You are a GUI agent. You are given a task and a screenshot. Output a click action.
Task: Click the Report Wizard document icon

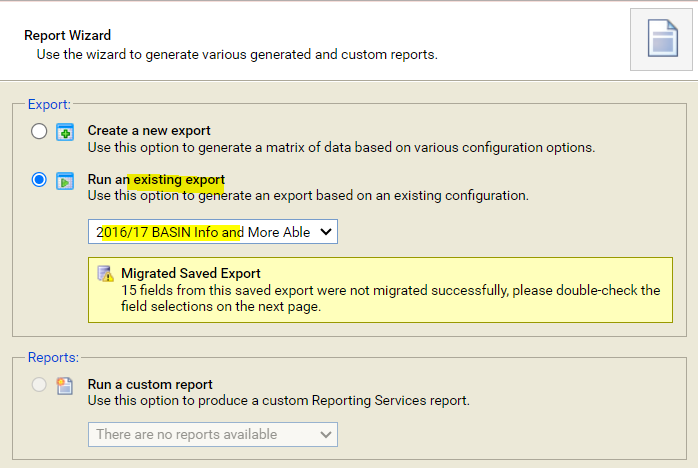pyautogui.click(x=661, y=39)
